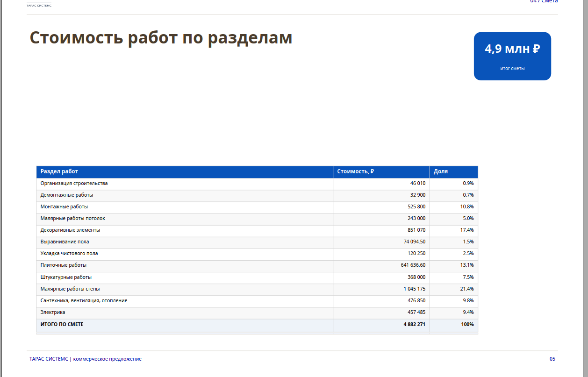Select the page title Стоимость работ по разделам
588x377 pixels.
coord(161,38)
